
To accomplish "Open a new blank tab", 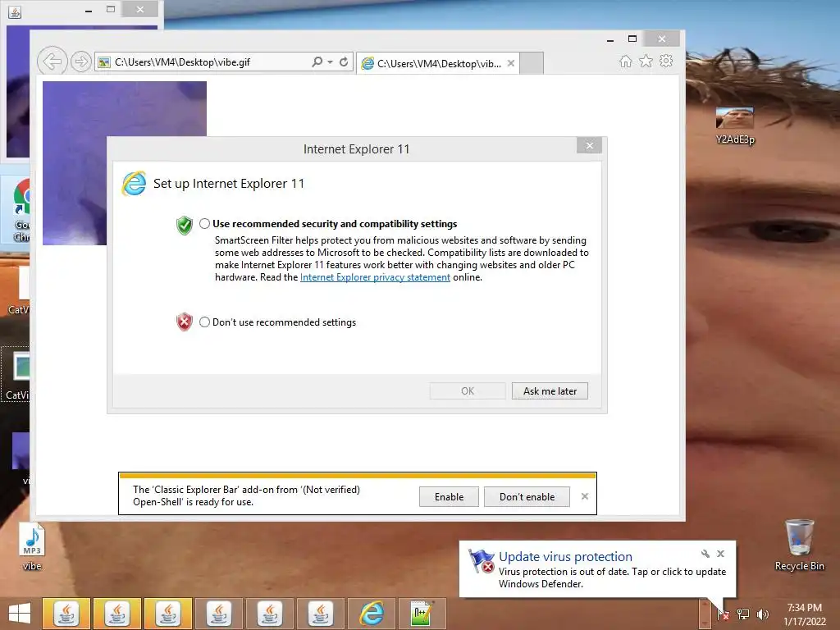I will tap(532, 63).
